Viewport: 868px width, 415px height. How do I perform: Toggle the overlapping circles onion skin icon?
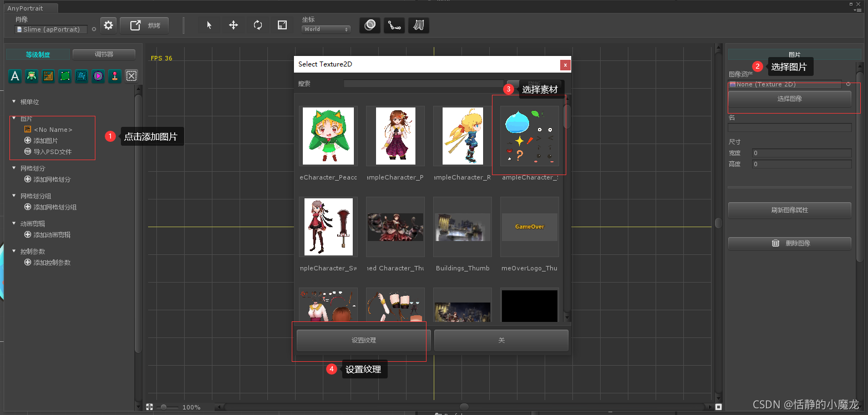(370, 25)
